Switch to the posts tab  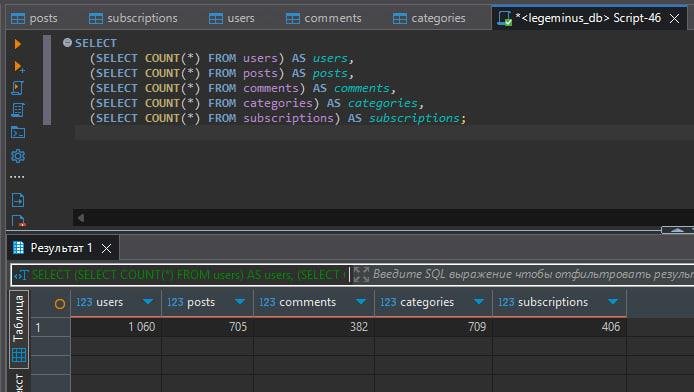tap(35, 18)
